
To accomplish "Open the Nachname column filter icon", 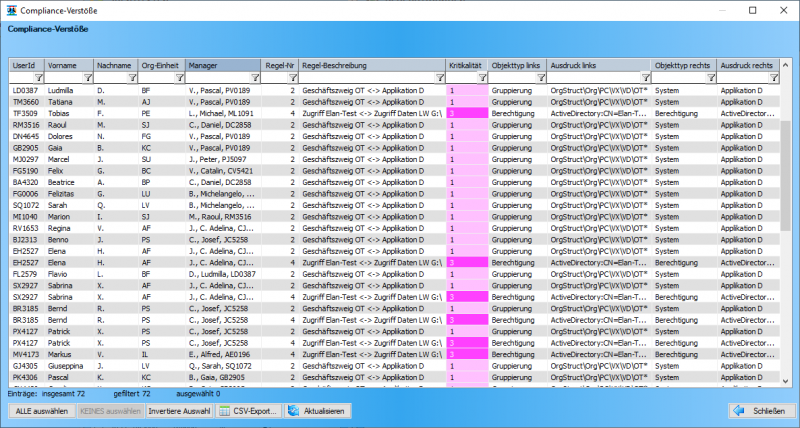I will pos(132,78).
